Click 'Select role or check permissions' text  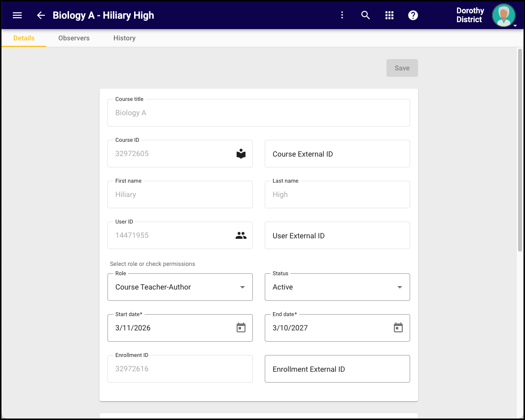pos(152,264)
